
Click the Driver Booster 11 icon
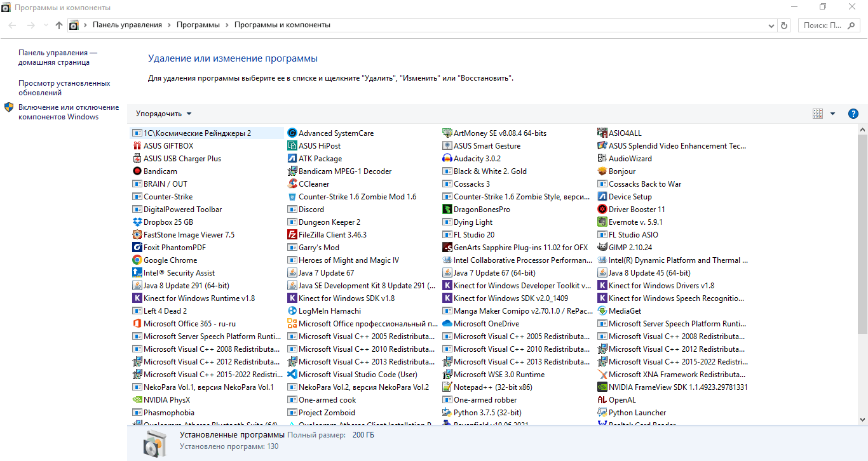click(602, 210)
